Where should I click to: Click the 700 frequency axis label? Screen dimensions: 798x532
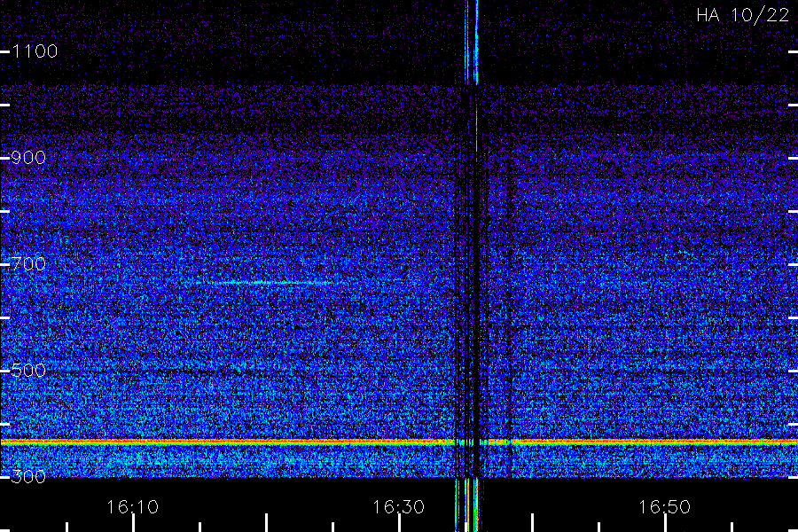[28, 264]
